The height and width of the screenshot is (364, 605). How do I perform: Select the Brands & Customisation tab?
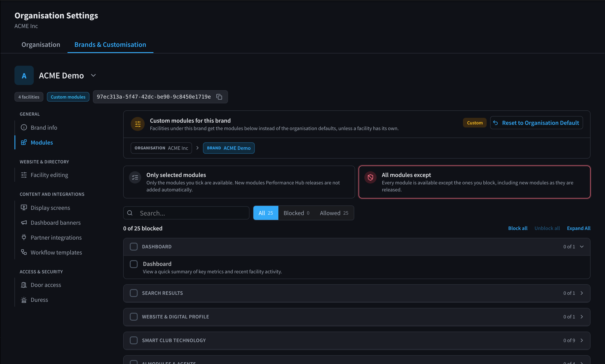click(110, 44)
